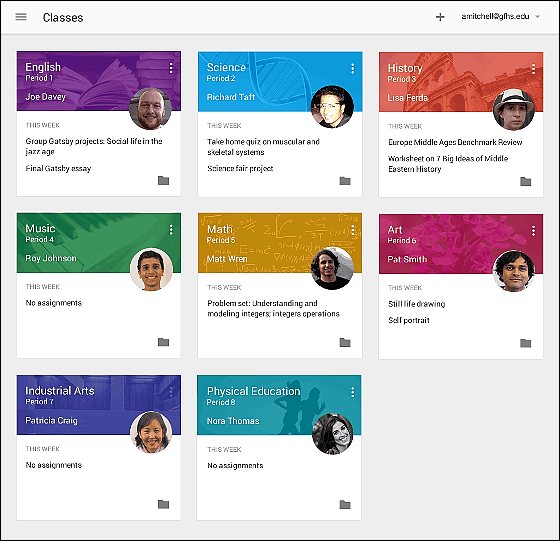Screen dimensions: 560x541
Task: Open the folder icon on Music card
Action: pyautogui.click(x=164, y=342)
